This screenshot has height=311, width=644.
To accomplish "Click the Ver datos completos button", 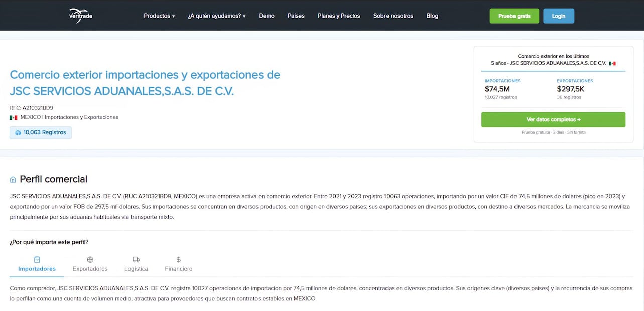I will click(x=553, y=120).
